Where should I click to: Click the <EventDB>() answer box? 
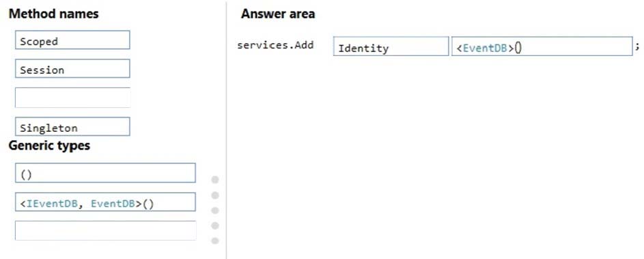(542, 46)
